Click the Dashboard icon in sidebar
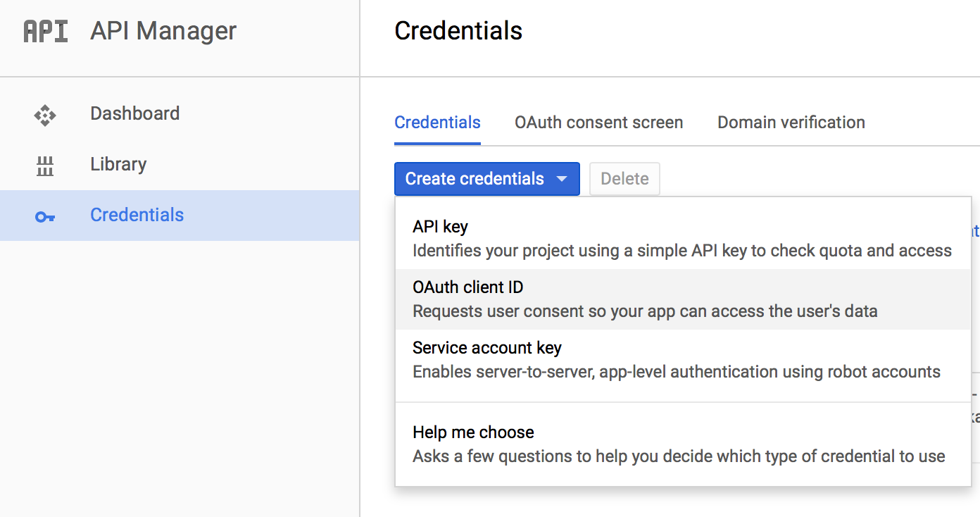Image resolution: width=980 pixels, height=517 pixels. pyautogui.click(x=45, y=115)
